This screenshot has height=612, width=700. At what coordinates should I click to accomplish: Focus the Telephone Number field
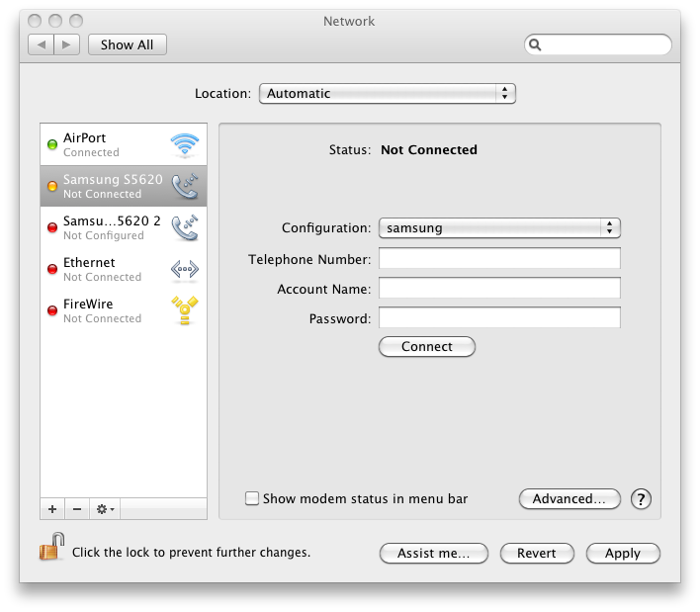coord(499,258)
